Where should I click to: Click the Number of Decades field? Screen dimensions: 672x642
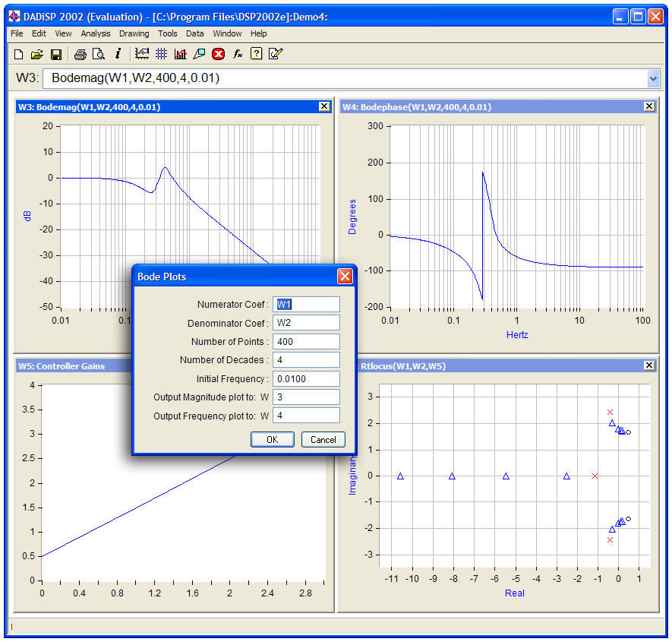pyautogui.click(x=306, y=360)
